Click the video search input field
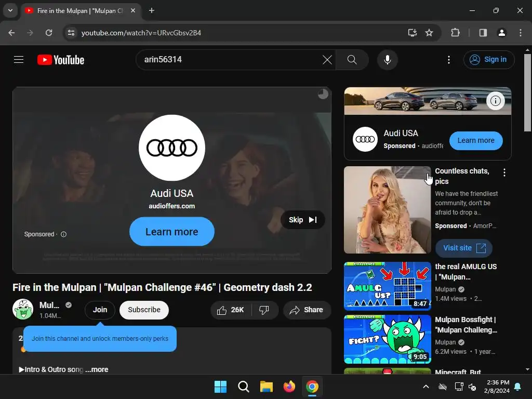This screenshot has width=532, height=399. tap(231, 60)
